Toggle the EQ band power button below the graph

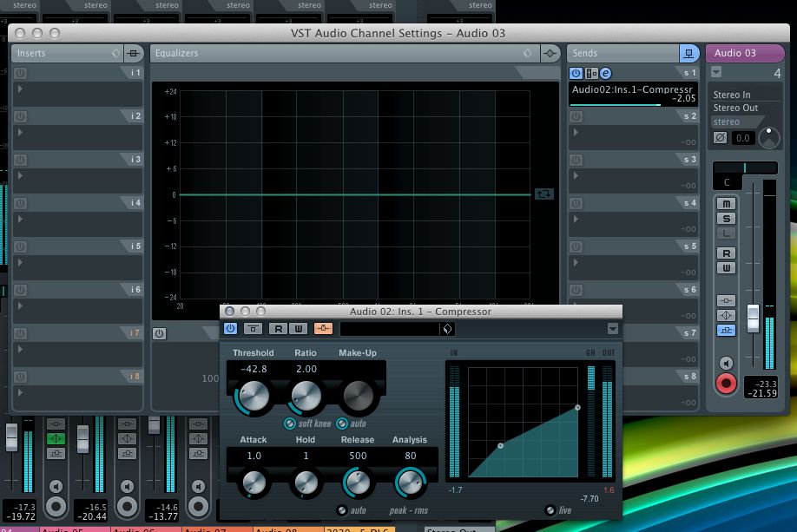click(159, 333)
